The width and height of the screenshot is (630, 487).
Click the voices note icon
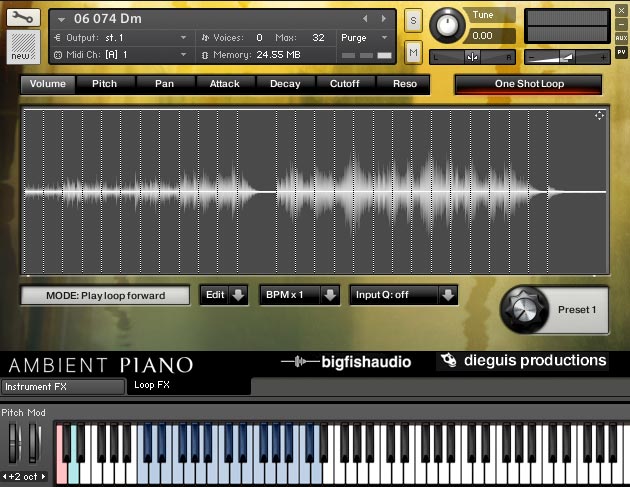tap(205, 38)
